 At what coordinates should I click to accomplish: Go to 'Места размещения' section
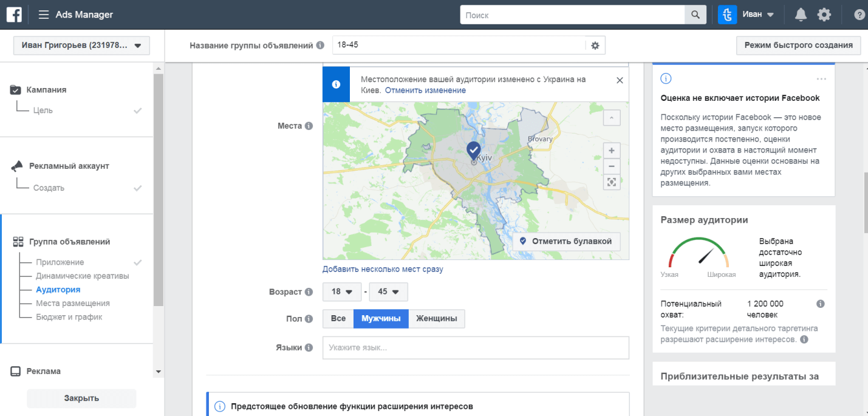73,303
